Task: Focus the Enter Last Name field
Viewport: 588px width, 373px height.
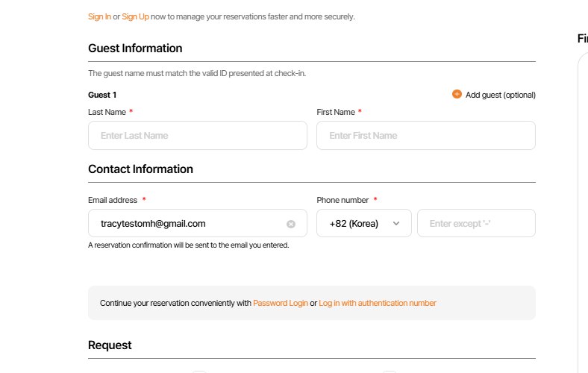Action: tap(197, 135)
